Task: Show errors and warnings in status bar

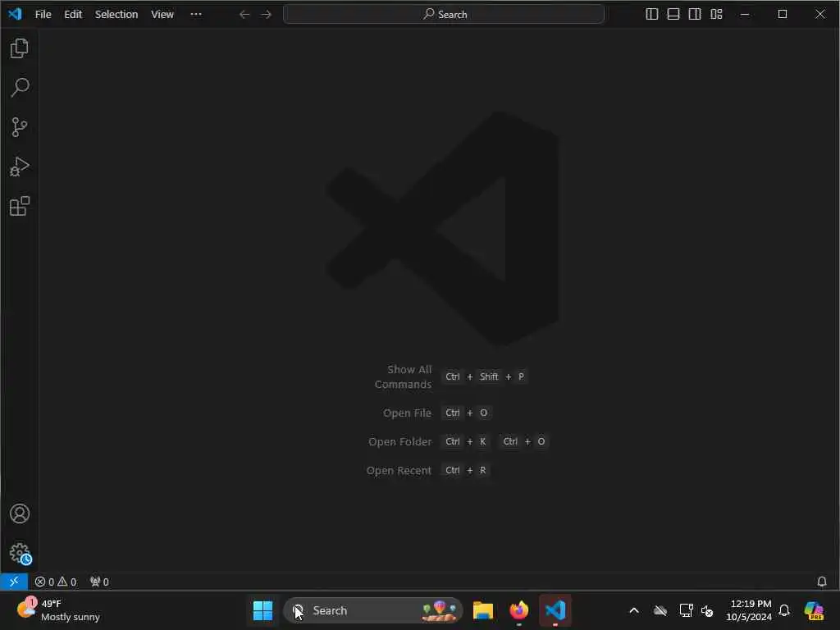Action: [x=56, y=582]
